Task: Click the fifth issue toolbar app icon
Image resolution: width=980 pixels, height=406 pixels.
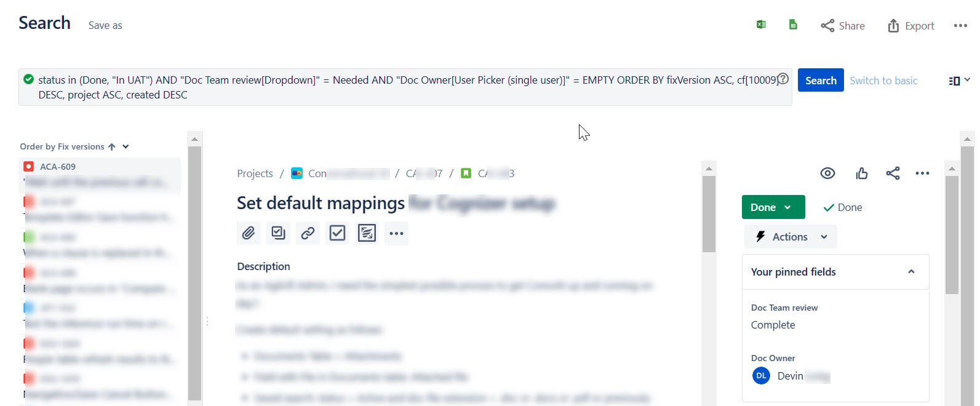Action: coord(367,233)
